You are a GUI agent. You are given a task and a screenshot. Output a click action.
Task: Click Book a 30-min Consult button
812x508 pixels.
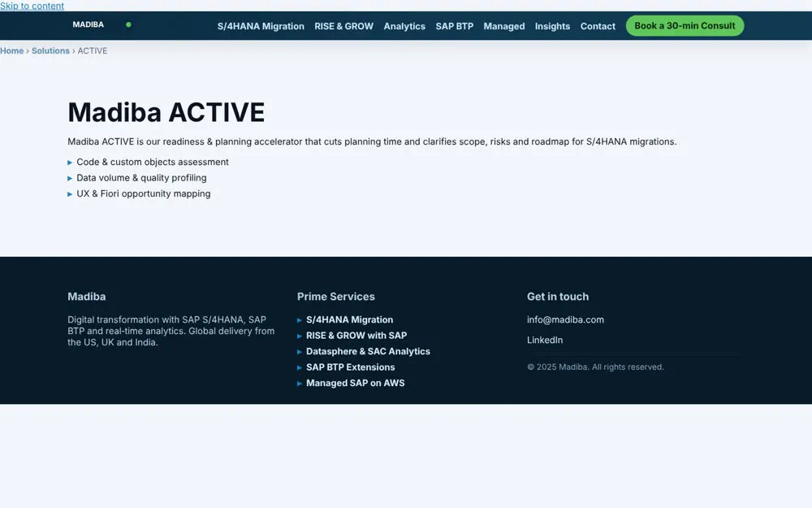pyautogui.click(x=685, y=25)
